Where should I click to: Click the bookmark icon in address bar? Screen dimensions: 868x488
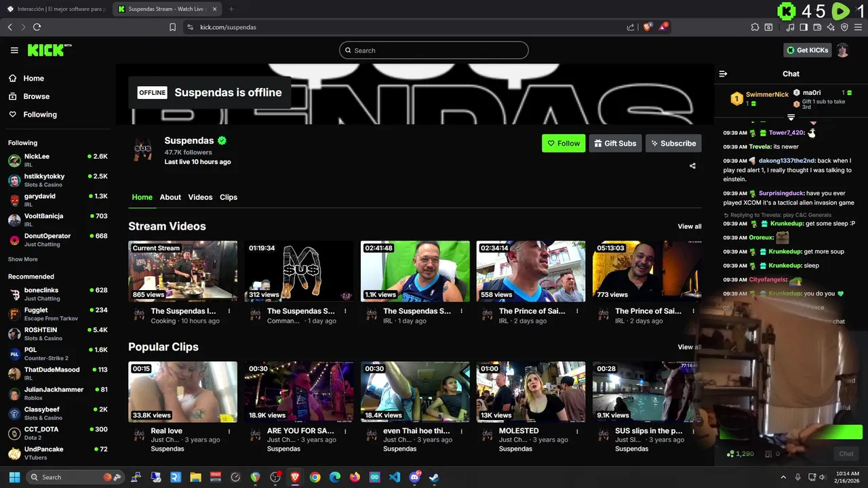click(172, 27)
